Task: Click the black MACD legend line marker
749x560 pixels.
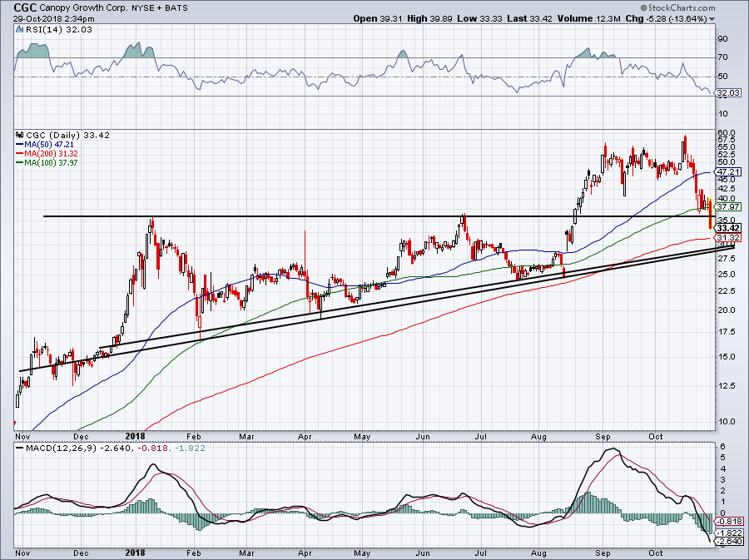Action: coord(20,448)
